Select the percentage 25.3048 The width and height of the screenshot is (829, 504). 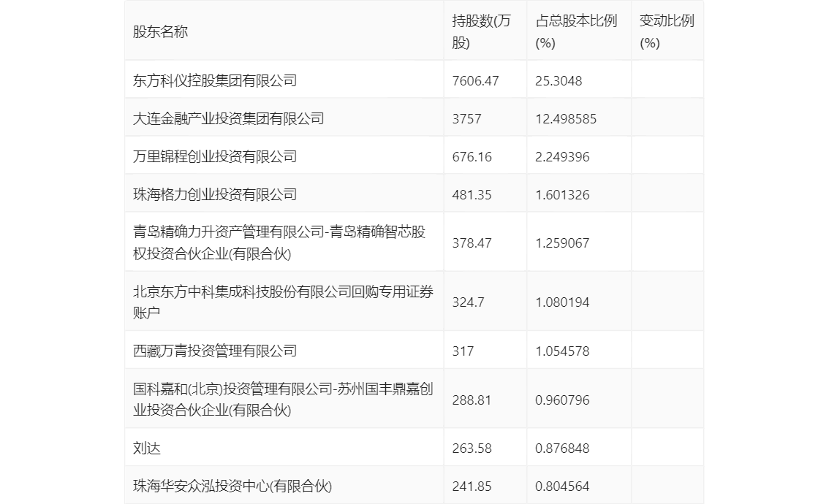coord(559,81)
